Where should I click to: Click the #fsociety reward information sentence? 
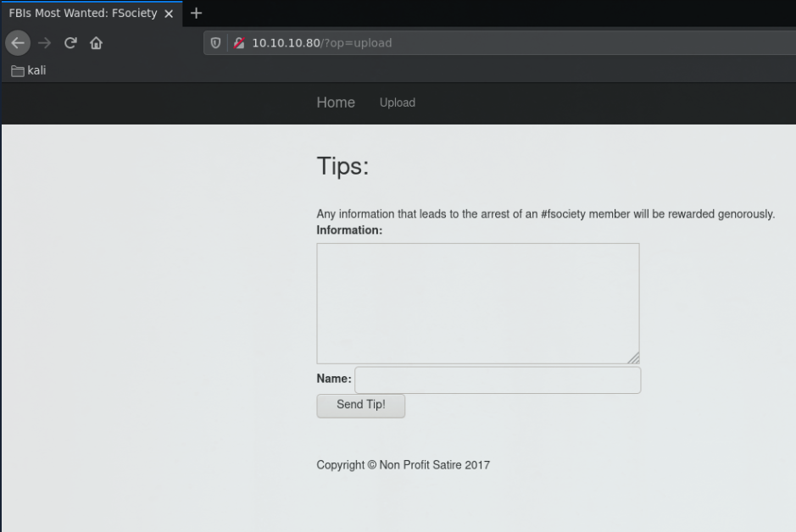(546, 214)
